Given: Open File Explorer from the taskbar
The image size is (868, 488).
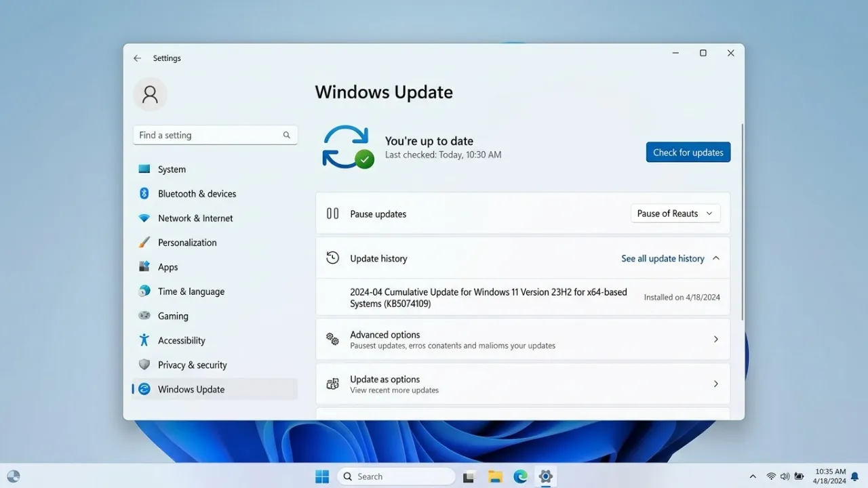Looking at the screenshot, I should click(495, 476).
